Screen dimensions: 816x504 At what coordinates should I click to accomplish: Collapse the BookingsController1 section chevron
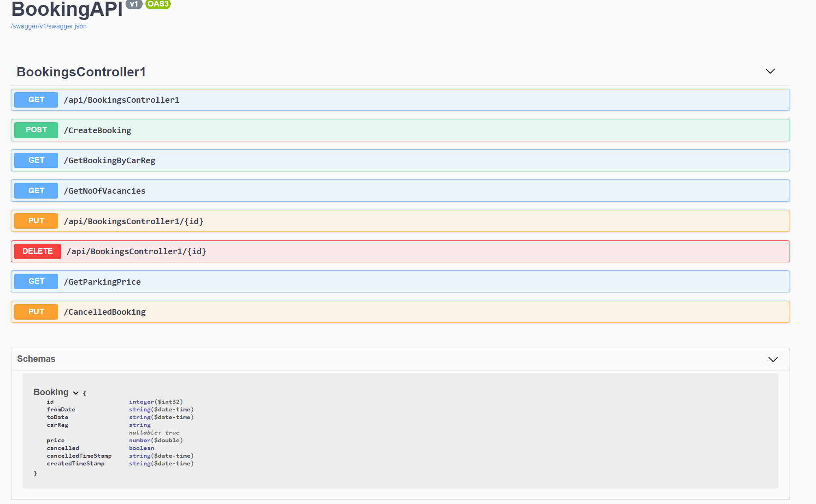pyautogui.click(x=770, y=71)
